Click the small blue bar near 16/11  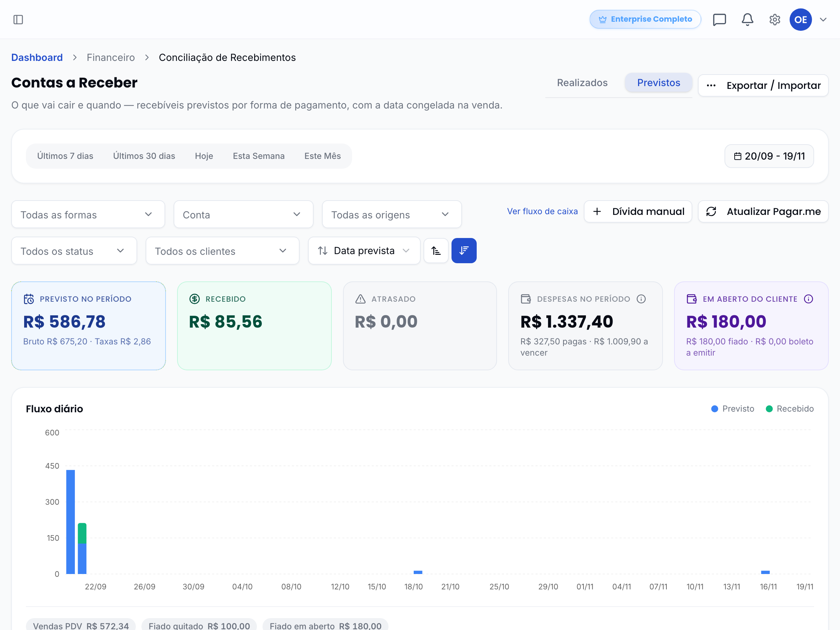coord(765,572)
